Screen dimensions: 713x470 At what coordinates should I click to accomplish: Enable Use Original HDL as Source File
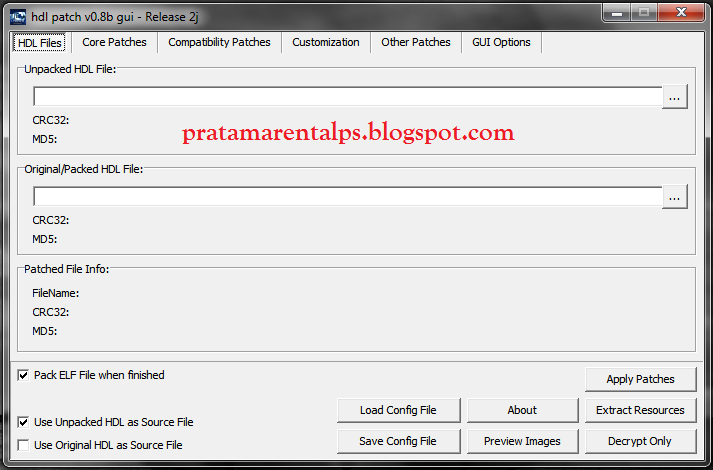pyautogui.click(x=24, y=445)
